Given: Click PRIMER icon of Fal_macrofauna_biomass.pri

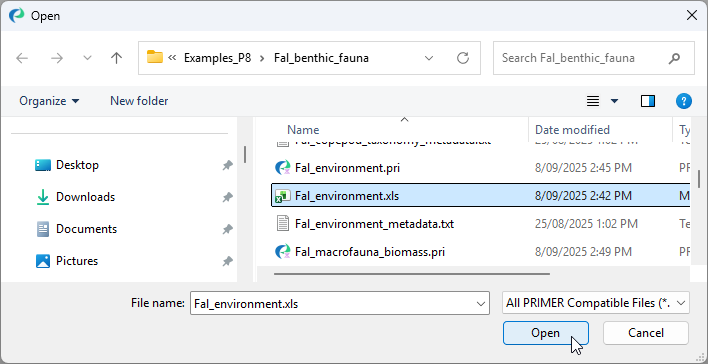Looking at the screenshot, I should 283,252.
